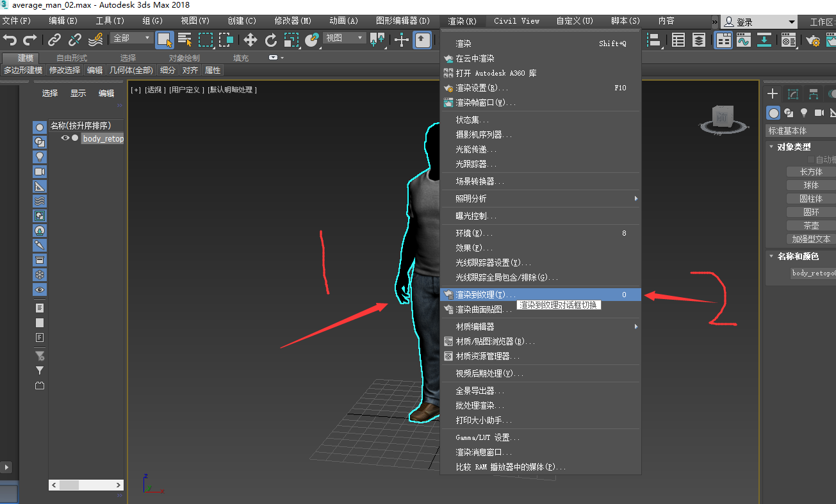836x504 pixels.
Task: Select the Move tool cross-arrows icon
Action: coord(250,40)
